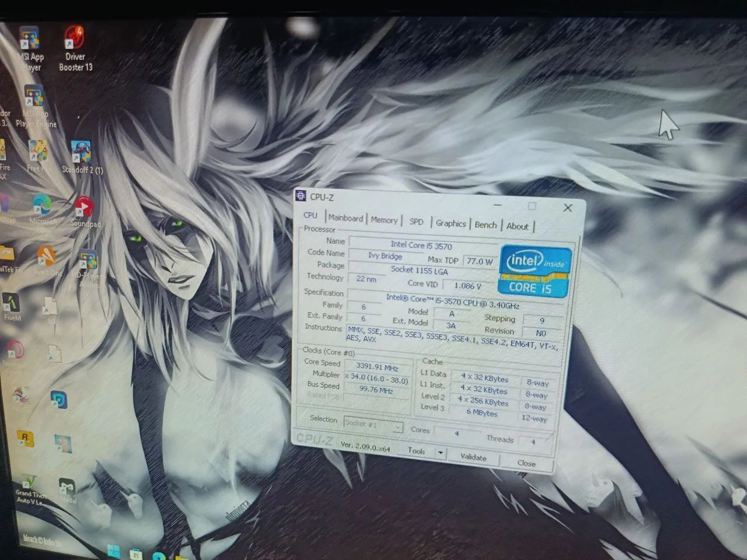Click the Level 3 cache value 6 MBytes
This screenshot has width=747, height=560.
click(482, 412)
